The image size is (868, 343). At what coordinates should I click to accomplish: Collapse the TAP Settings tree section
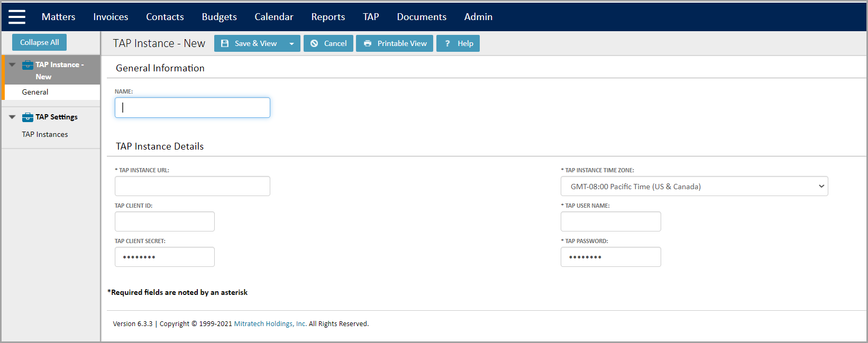[12, 117]
